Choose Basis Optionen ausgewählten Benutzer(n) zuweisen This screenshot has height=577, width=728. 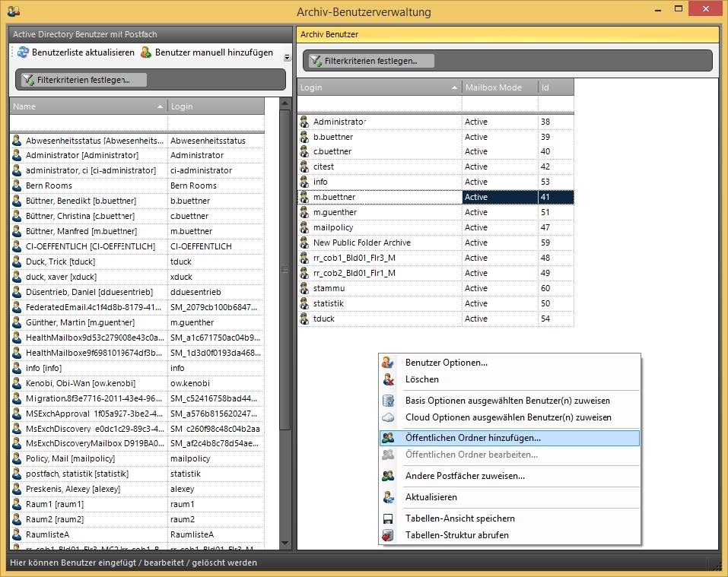[x=507, y=401]
